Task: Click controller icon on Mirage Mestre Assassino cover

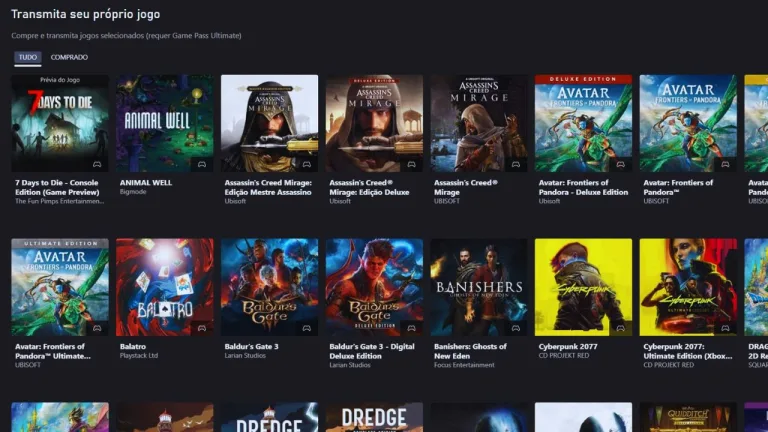Action: [x=307, y=165]
